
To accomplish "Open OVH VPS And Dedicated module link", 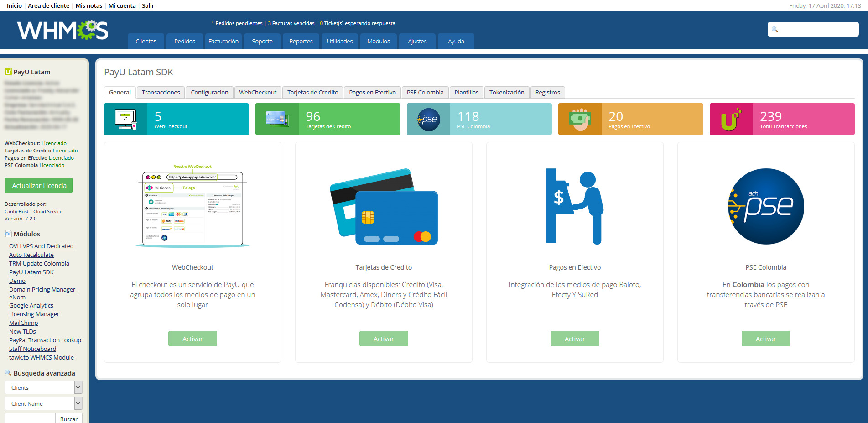I will point(41,246).
